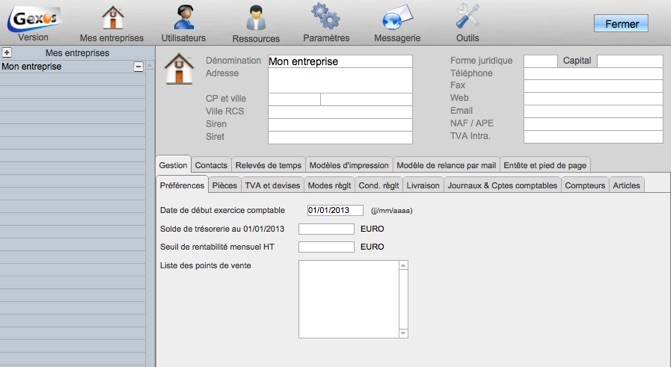The width and height of the screenshot is (671, 367).
Task: Select the Pièces sub-tab
Action: click(x=224, y=185)
